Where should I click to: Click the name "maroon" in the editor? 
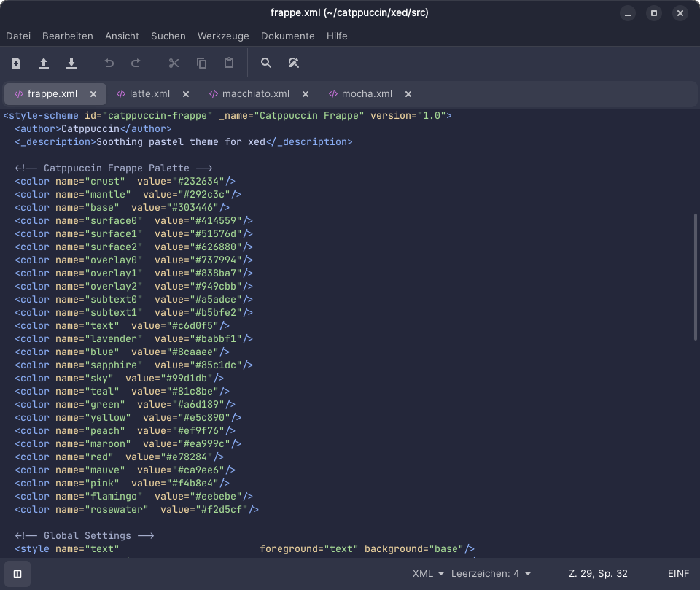(x=108, y=444)
